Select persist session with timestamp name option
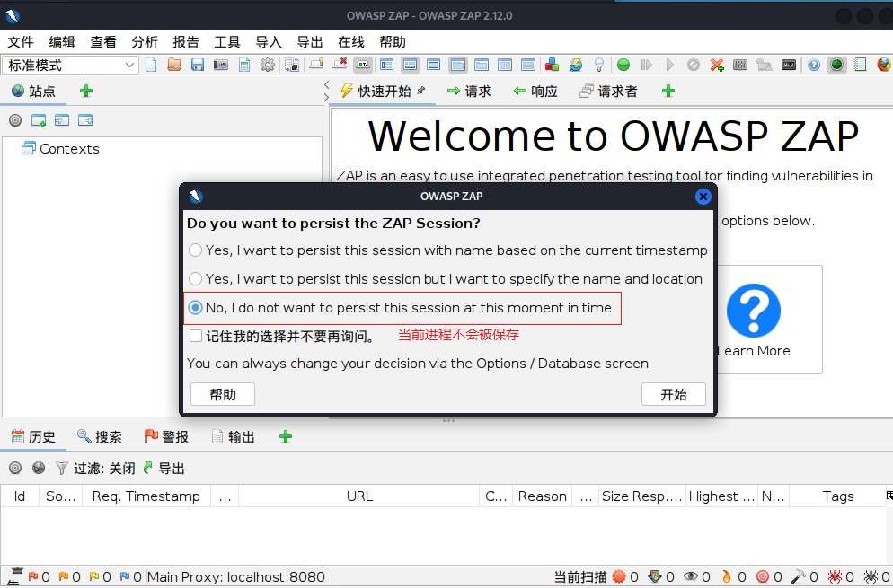This screenshot has height=588, width=893. click(x=448, y=250)
